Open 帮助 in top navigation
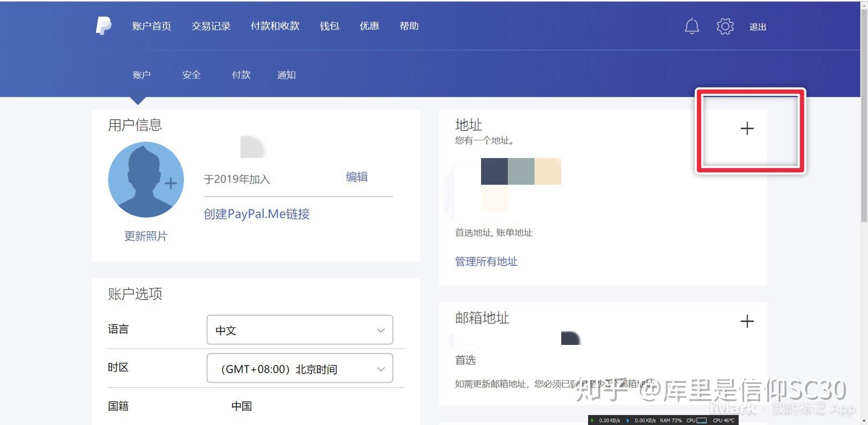The width and height of the screenshot is (868, 425). click(409, 26)
